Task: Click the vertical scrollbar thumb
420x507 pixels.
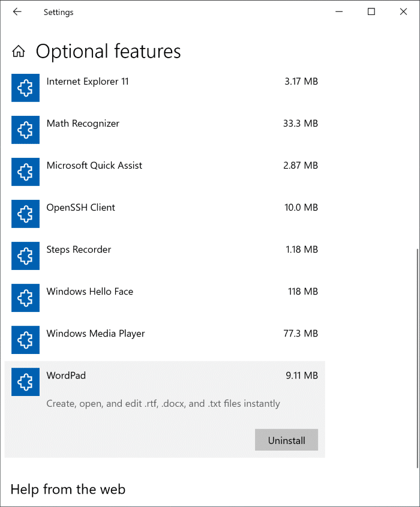Action: pyautogui.click(x=418, y=358)
